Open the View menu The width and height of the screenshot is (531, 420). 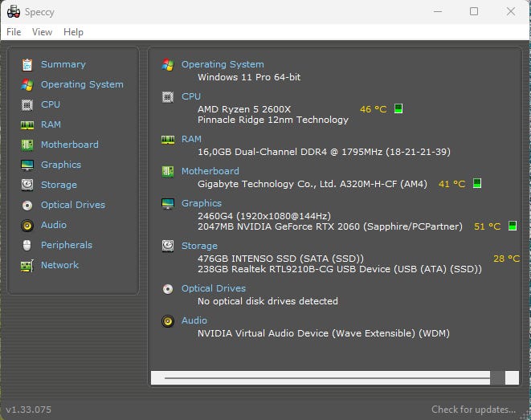(42, 32)
